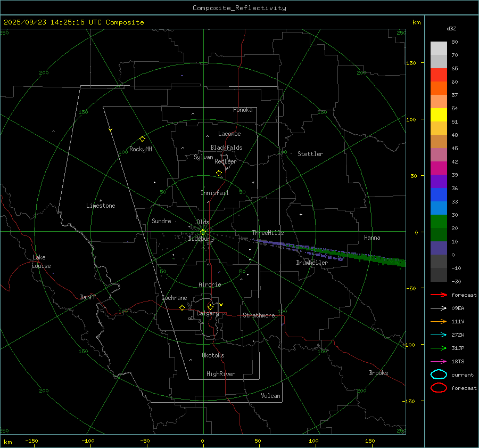479x448 pixels.
Task: Pick the red swatch in dBZ scale
Action: click(x=439, y=75)
